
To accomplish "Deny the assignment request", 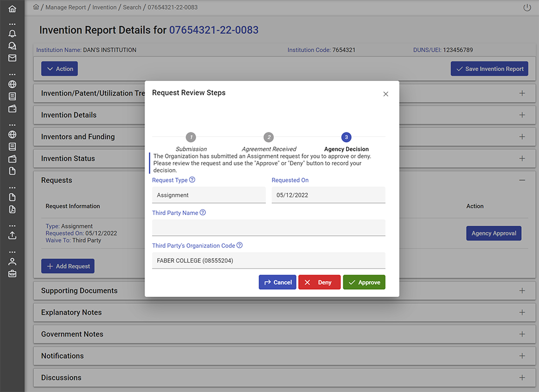I will tap(319, 282).
